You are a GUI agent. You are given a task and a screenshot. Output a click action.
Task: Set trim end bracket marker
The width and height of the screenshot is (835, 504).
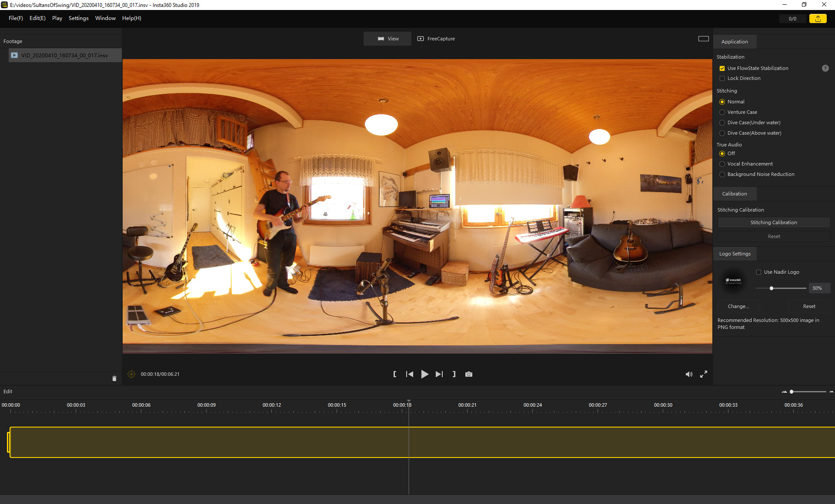tap(454, 374)
